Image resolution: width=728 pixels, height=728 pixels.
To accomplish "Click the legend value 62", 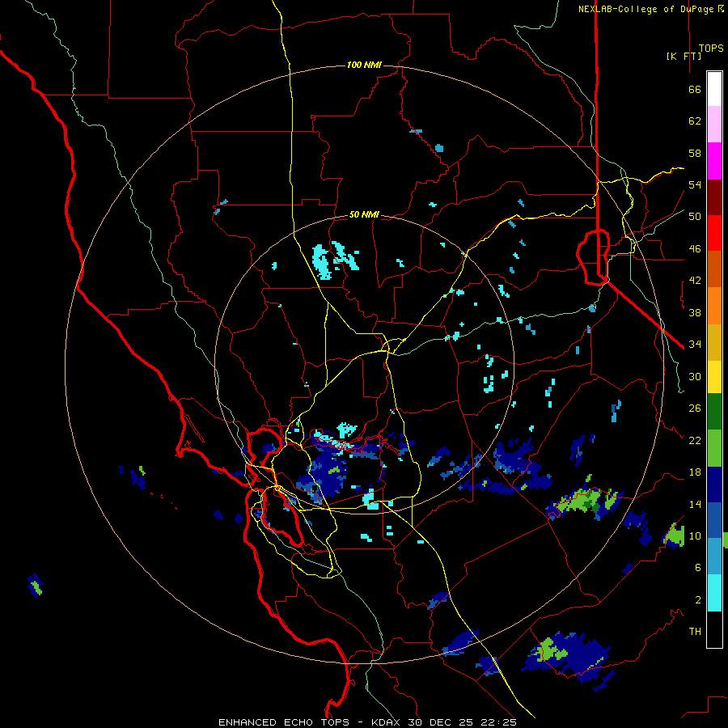I will (x=695, y=121).
